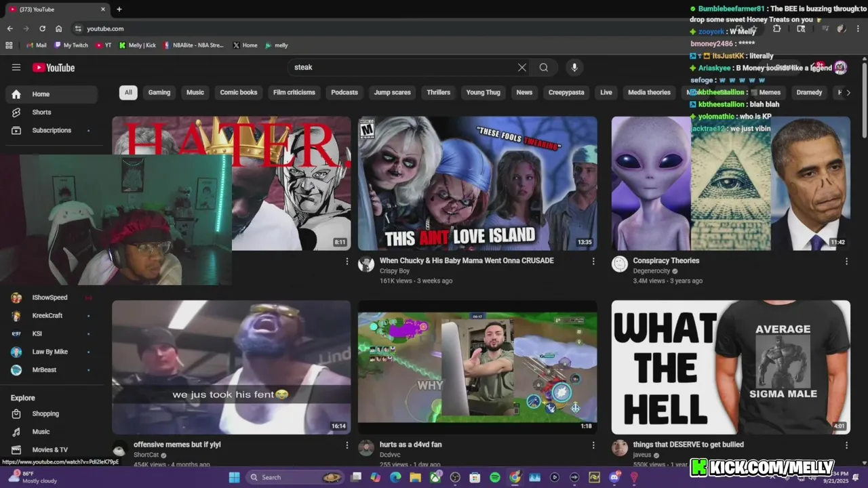The image size is (868, 488).
Task: Open options for hurts as a d4vd fan
Action: tap(593, 445)
